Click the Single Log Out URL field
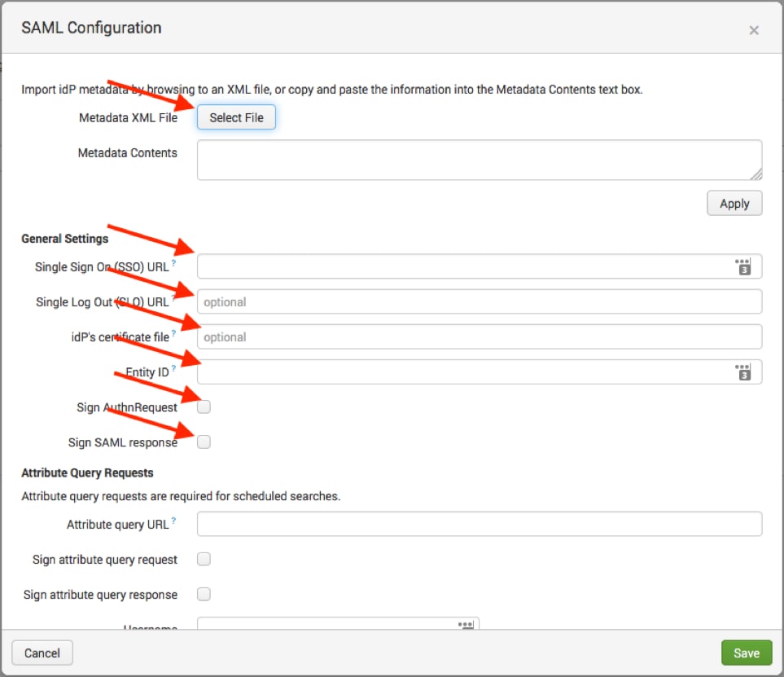784x677 pixels. (x=480, y=301)
